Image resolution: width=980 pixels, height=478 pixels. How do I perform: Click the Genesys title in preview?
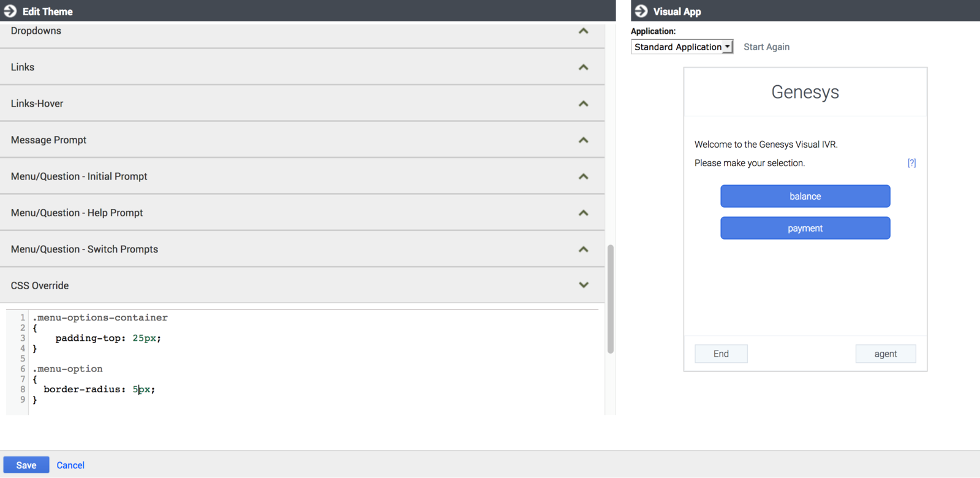[805, 92]
